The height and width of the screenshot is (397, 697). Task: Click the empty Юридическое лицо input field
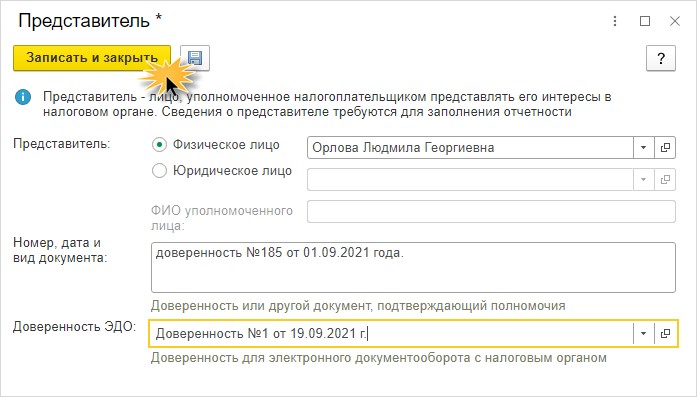(x=470, y=180)
